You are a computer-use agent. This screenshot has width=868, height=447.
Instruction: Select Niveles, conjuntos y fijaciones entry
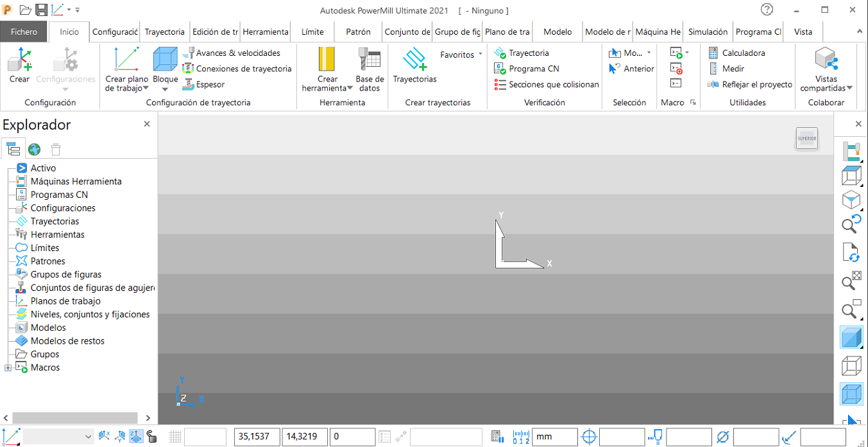point(90,314)
